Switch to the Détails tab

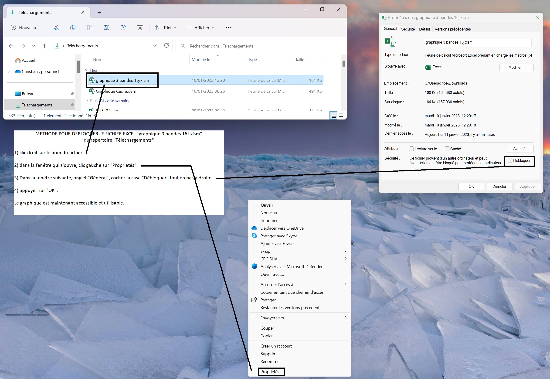coord(424,29)
